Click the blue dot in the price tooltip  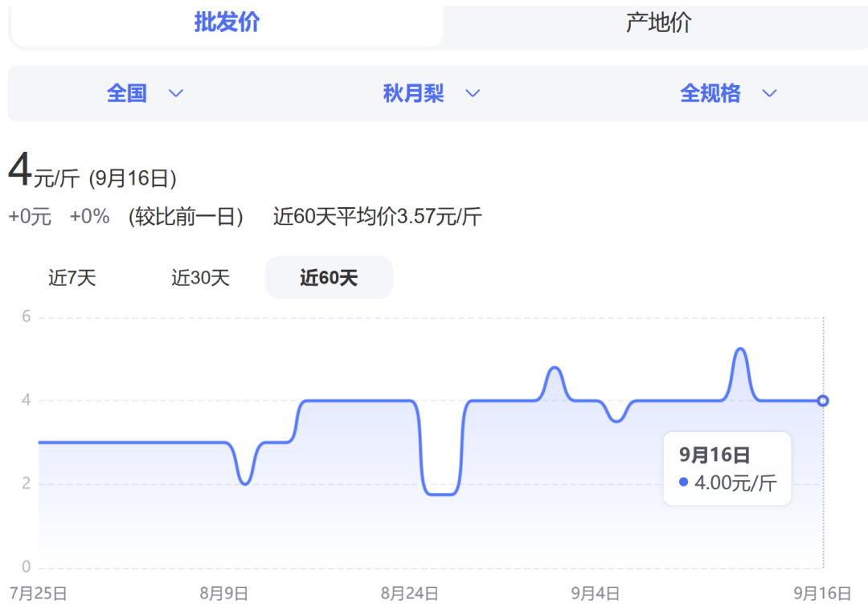pos(684,482)
